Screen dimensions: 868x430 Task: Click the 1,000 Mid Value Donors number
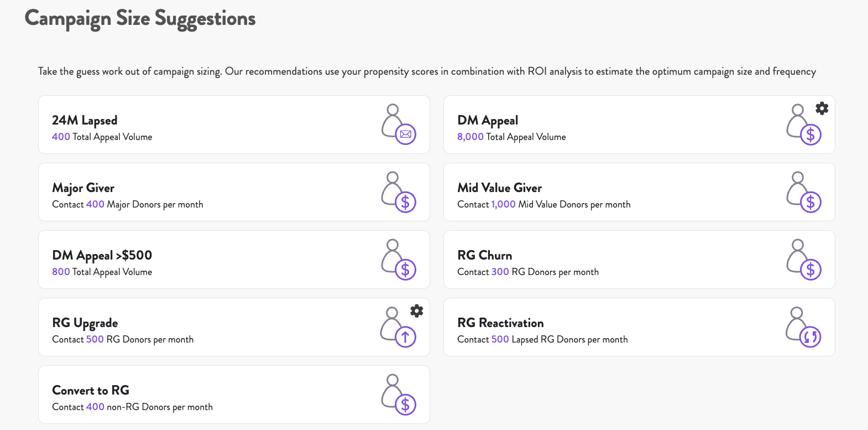(x=504, y=204)
